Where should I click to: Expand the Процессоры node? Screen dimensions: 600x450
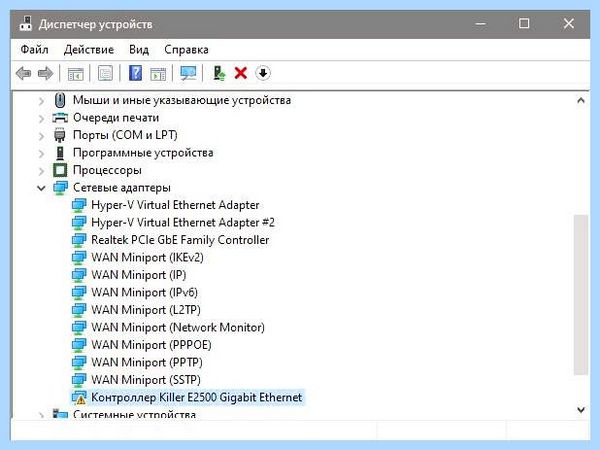coord(41,171)
